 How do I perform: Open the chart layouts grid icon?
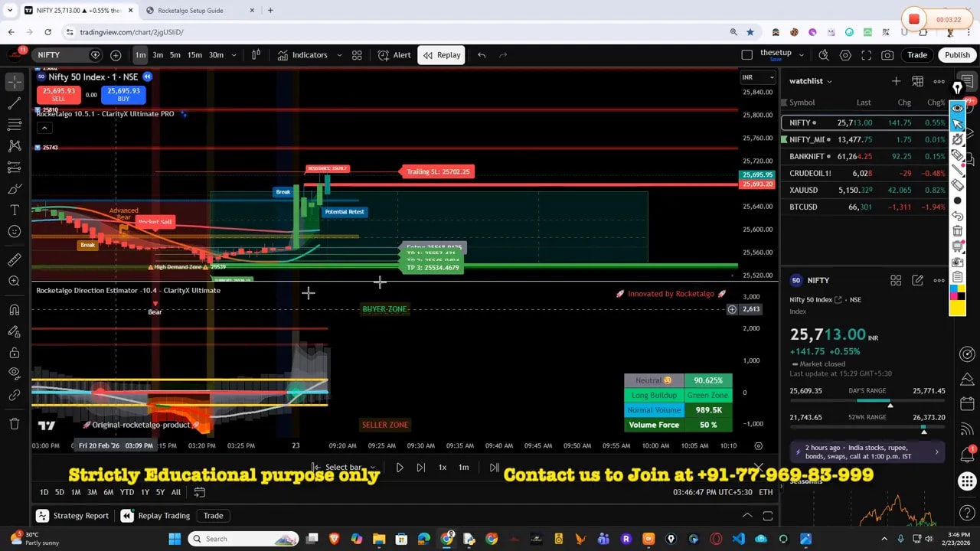coord(357,55)
